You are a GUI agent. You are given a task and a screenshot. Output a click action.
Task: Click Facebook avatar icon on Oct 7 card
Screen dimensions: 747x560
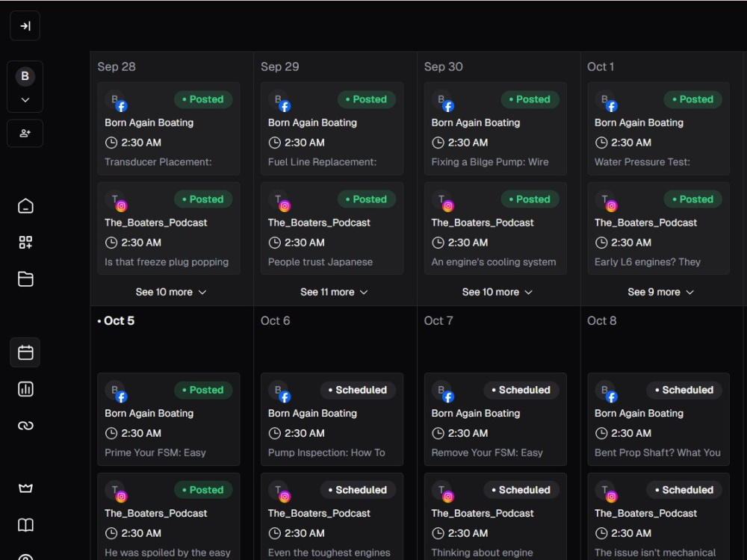pyautogui.click(x=442, y=391)
